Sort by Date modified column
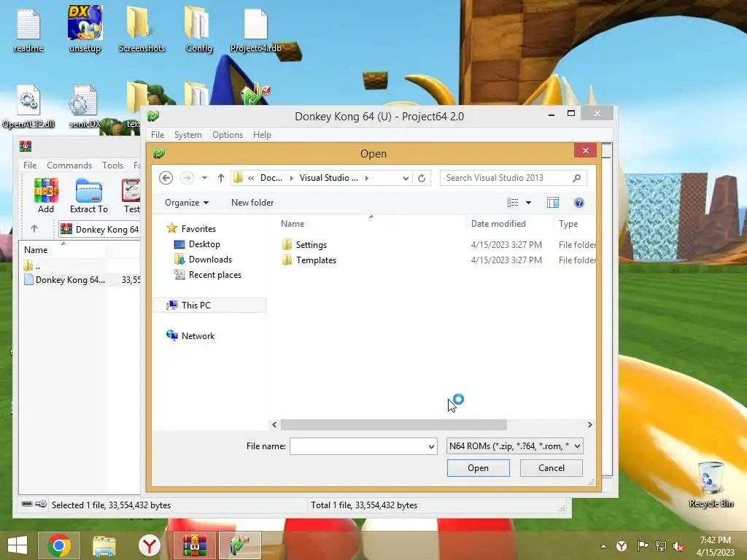 pos(498,224)
